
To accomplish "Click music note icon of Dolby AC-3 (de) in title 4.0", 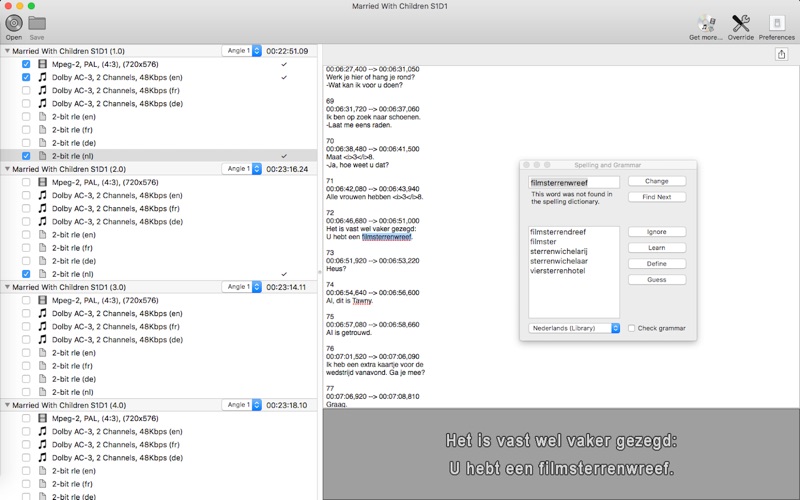I will point(43,458).
